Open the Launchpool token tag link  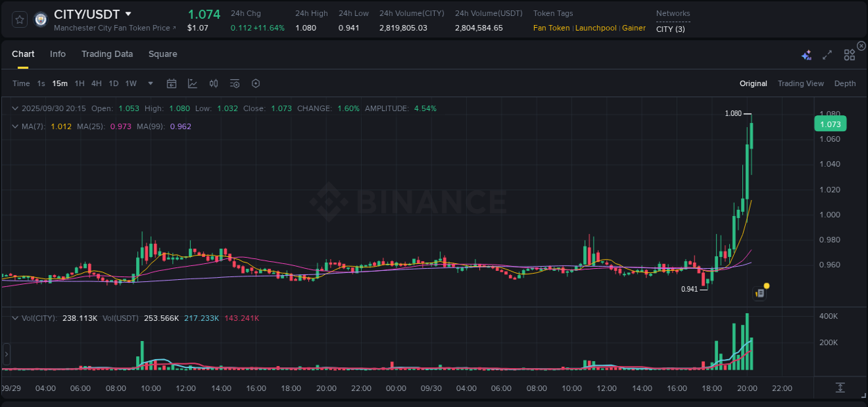595,28
